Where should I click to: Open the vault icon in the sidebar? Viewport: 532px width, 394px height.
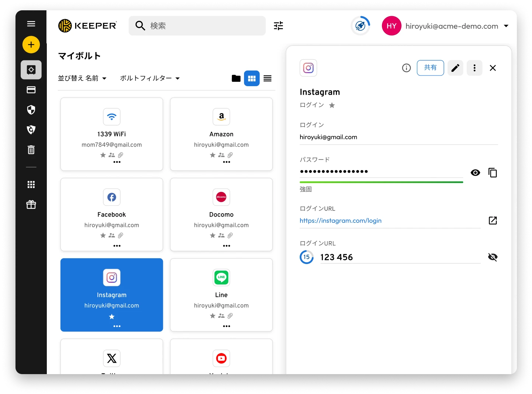point(31,70)
